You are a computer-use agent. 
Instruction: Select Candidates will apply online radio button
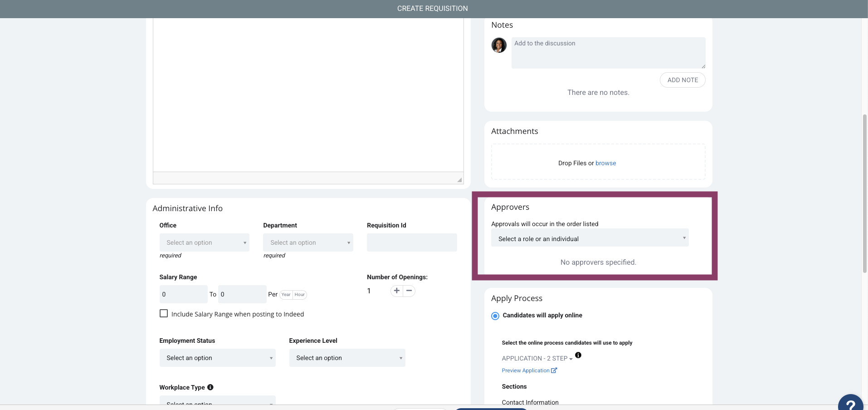[495, 316]
